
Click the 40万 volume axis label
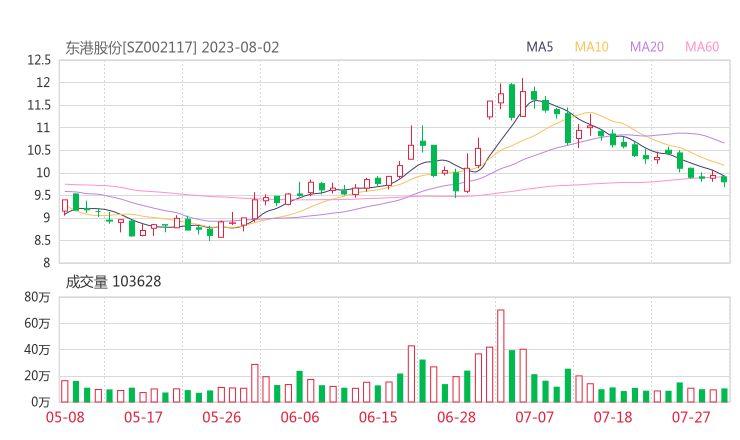coord(37,350)
